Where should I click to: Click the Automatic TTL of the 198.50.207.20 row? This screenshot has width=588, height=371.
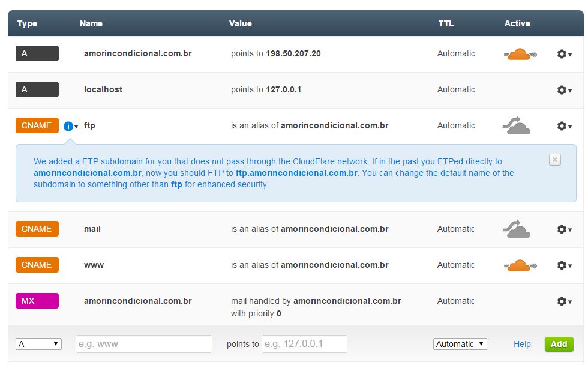(456, 53)
